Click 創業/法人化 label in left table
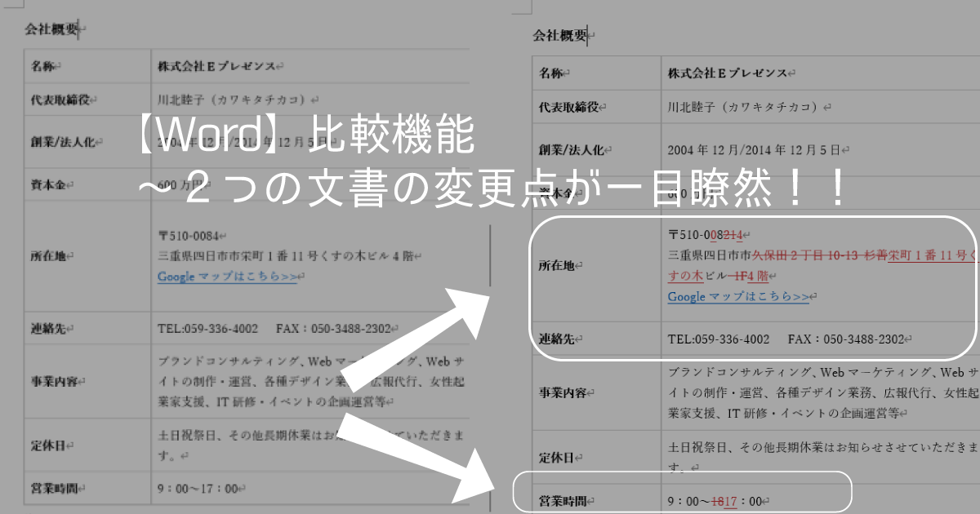This screenshot has height=514, width=980. tap(64, 142)
